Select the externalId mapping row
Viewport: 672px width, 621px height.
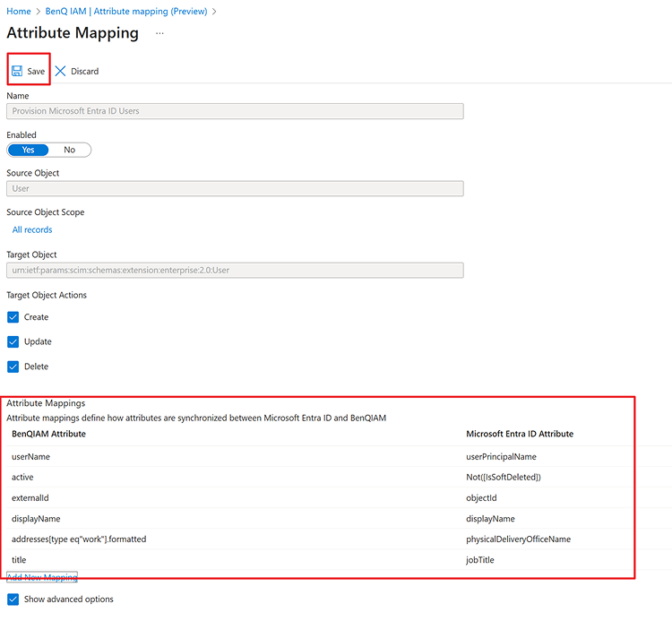point(30,497)
